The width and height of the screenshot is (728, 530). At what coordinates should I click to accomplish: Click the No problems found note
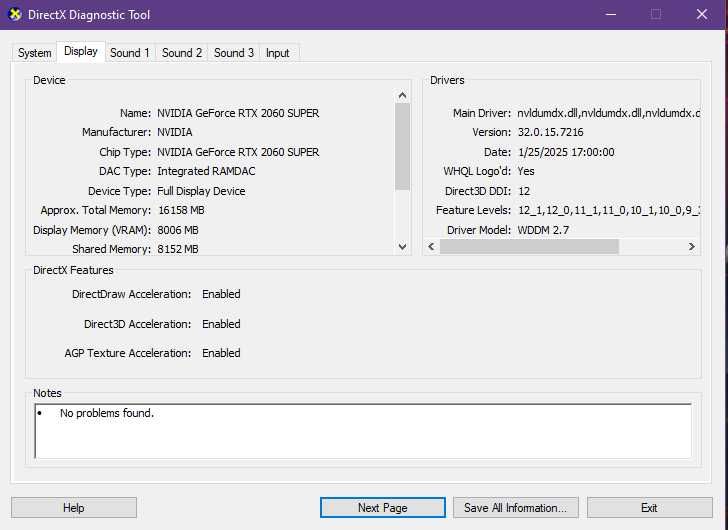coord(107,413)
